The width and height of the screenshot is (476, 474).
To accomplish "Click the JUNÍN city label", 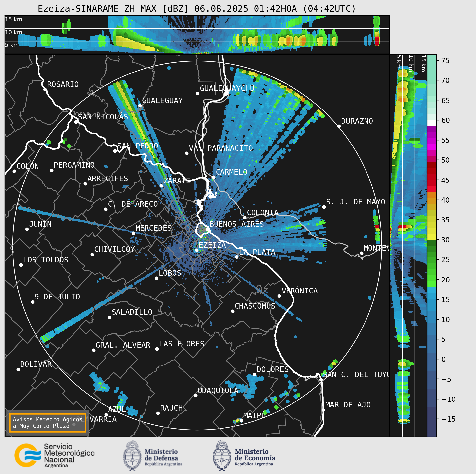I will click(40, 224).
